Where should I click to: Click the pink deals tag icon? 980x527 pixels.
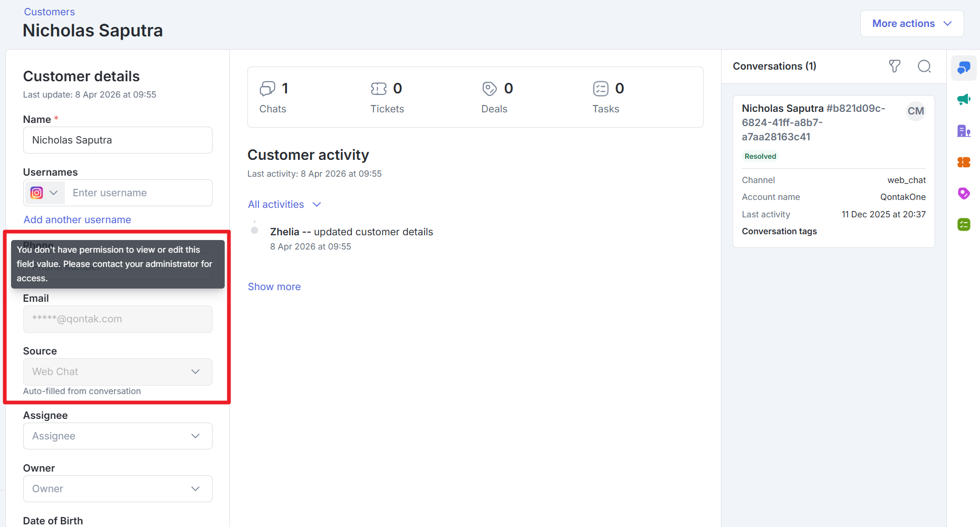964,194
